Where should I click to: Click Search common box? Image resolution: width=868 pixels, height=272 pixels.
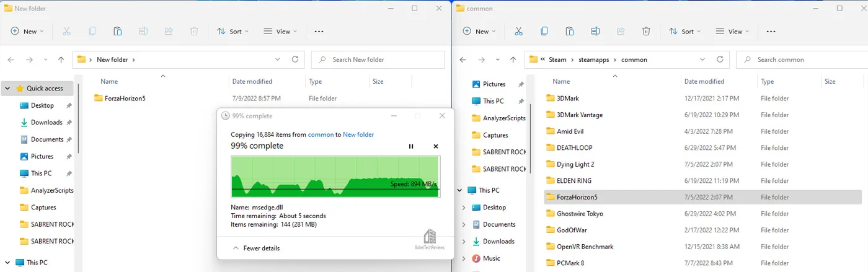pyautogui.click(x=803, y=59)
